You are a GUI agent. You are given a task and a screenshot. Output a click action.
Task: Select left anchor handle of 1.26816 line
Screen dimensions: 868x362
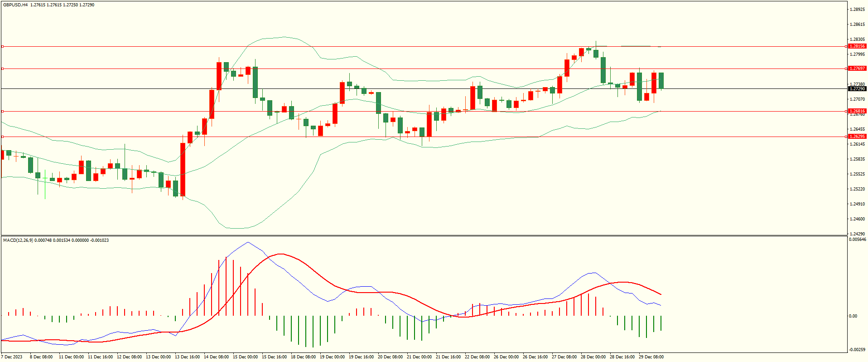(x=3, y=111)
